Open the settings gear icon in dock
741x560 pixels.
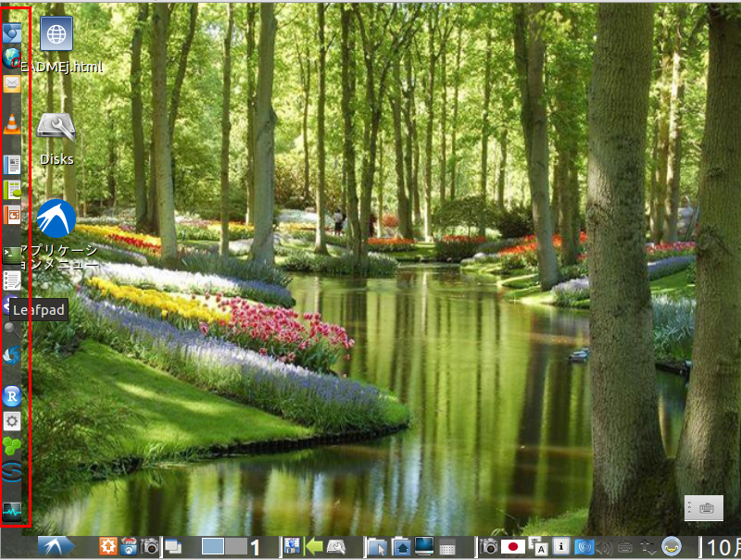(x=12, y=421)
